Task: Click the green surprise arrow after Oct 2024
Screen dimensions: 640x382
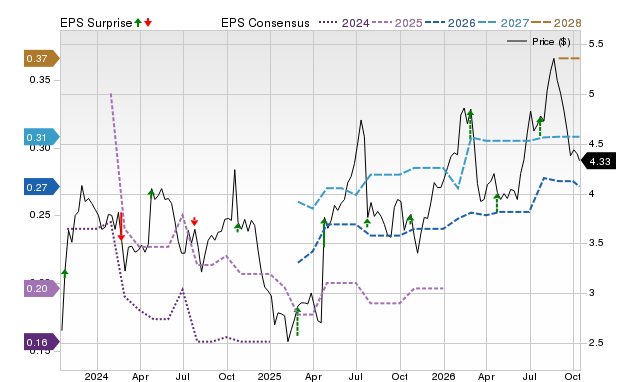Action: pyautogui.click(x=238, y=228)
